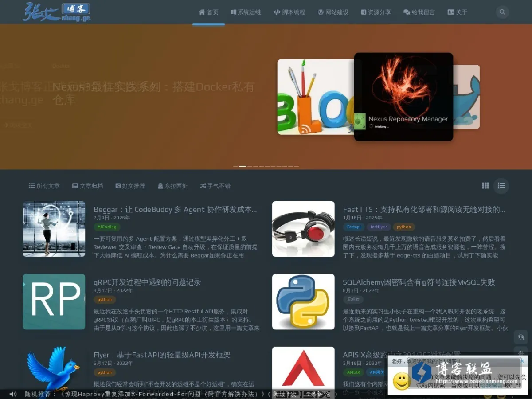Open the gRPC开发过程中遇到的问题记录 article
The width and height of the screenshot is (532, 399).
[147, 282]
